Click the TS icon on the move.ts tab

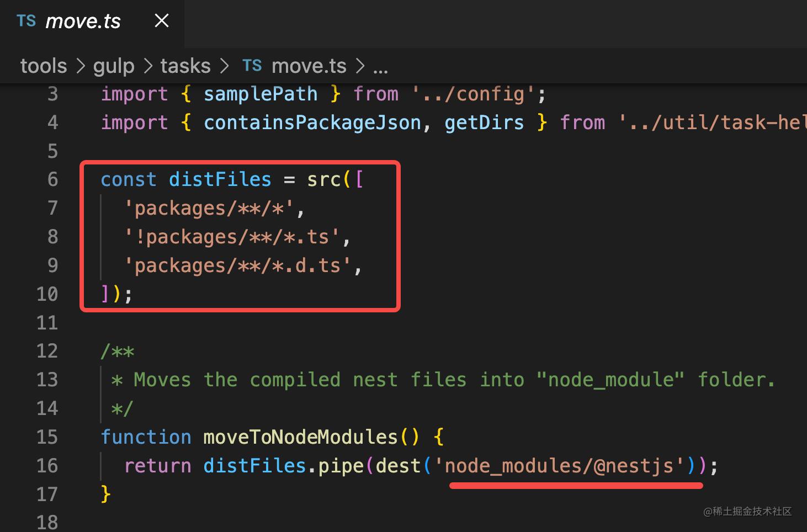26,21
